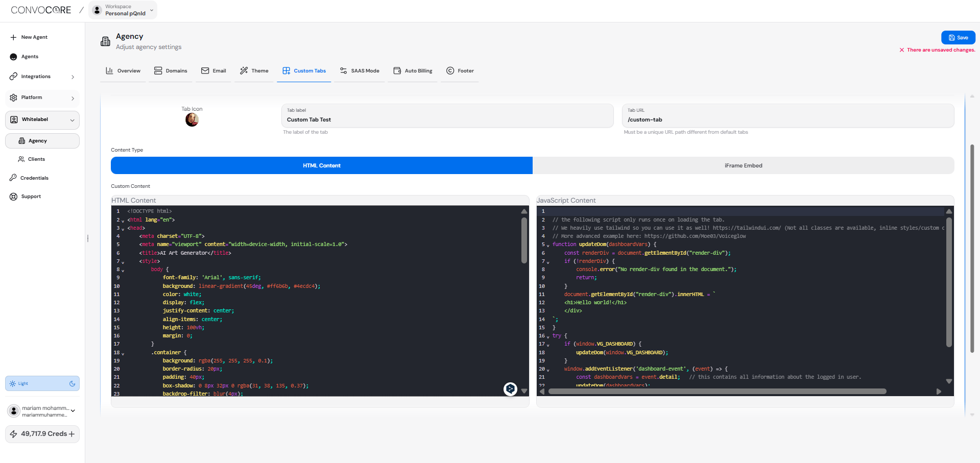This screenshot has height=463, width=980.
Task: Click the user avatar icon at bottom
Action: (14, 411)
